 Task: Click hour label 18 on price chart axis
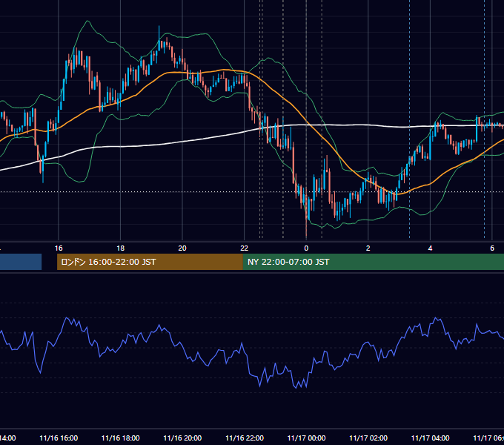point(121,248)
